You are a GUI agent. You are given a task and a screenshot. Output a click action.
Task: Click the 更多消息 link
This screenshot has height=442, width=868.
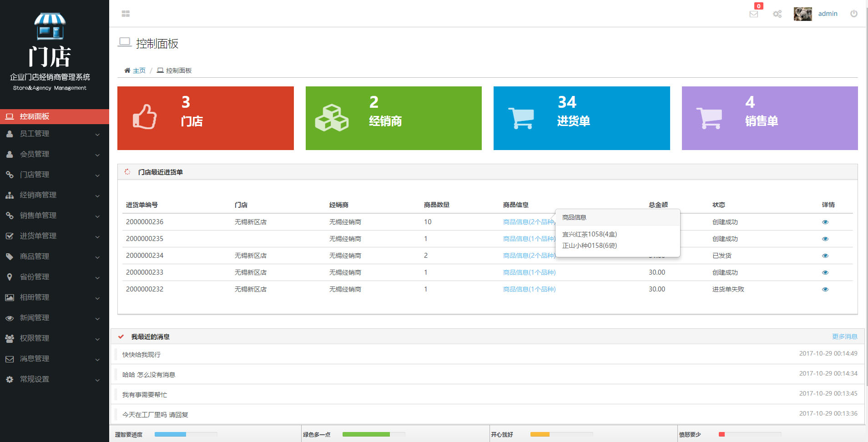(844, 337)
